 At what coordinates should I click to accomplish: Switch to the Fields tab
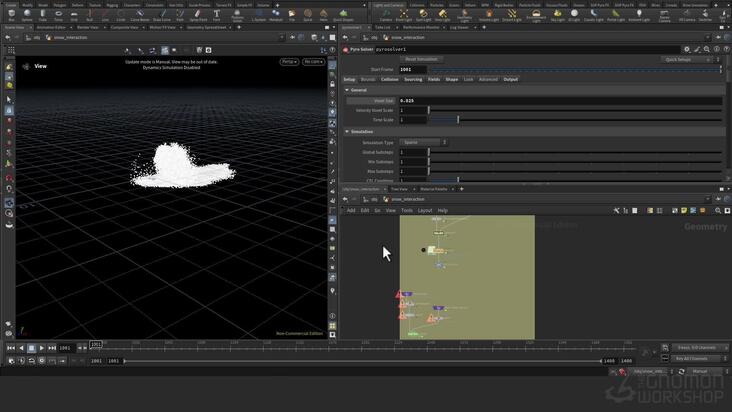point(434,79)
